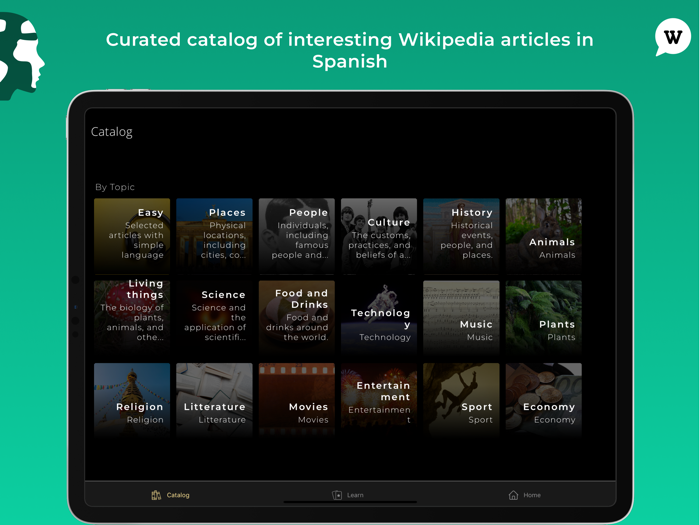Click the Curated catalog headline text

point(350,50)
